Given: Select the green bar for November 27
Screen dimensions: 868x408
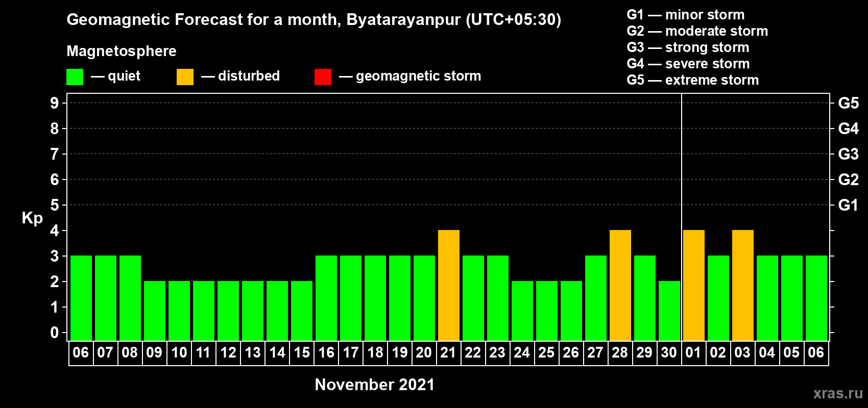Looking at the screenshot, I should click(x=596, y=298).
